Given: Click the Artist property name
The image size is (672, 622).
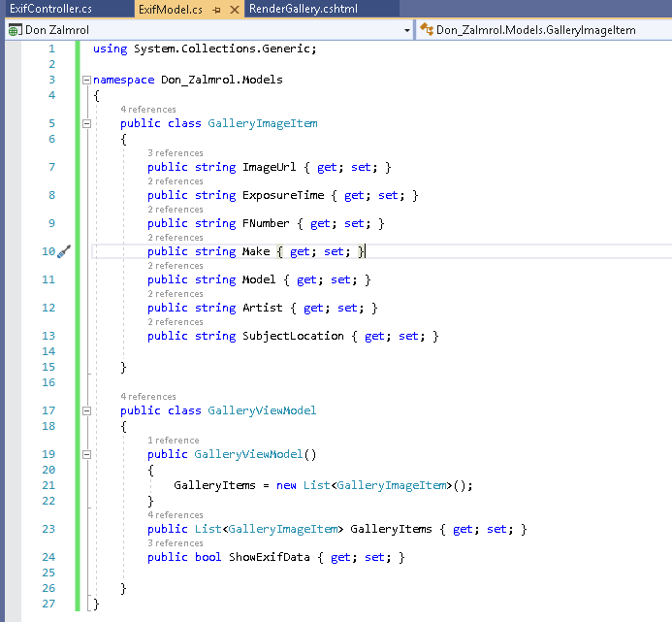Looking at the screenshot, I should (262, 308).
